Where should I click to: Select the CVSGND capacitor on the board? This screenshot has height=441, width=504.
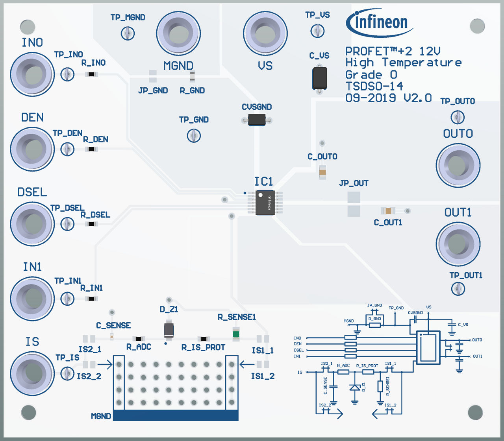point(257,120)
